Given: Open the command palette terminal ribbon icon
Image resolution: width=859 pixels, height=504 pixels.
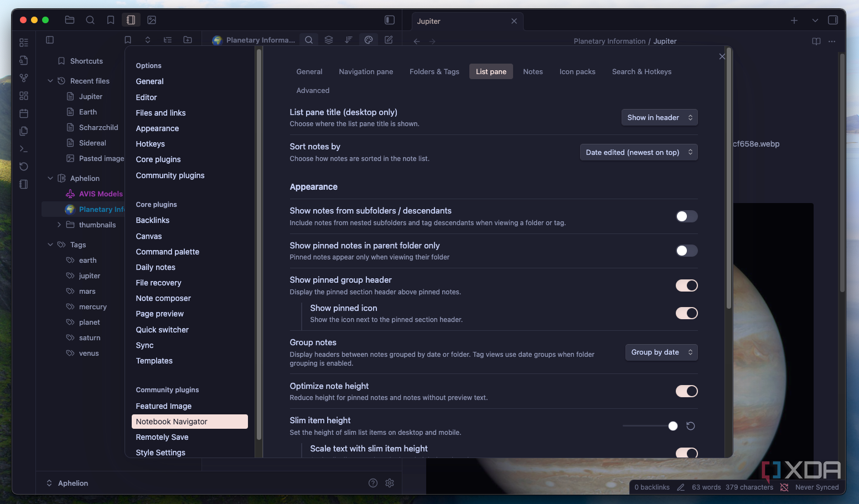Looking at the screenshot, I should point(24,149).
